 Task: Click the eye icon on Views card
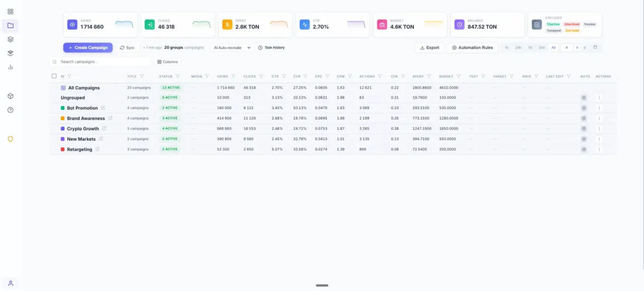click(x=72, y=24)
